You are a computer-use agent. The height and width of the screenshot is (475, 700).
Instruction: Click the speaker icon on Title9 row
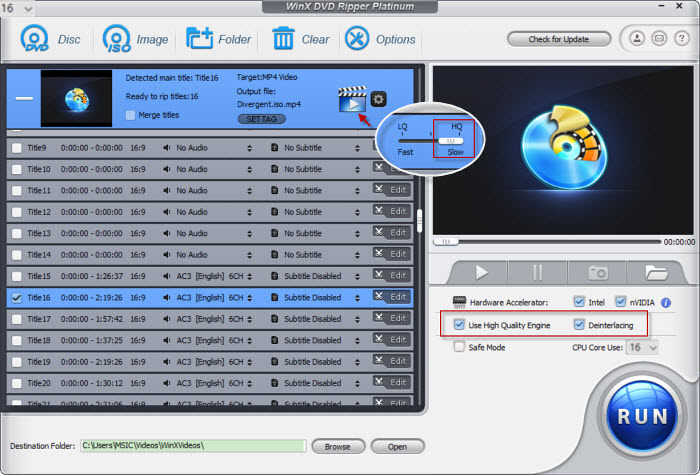coord(167,148)
